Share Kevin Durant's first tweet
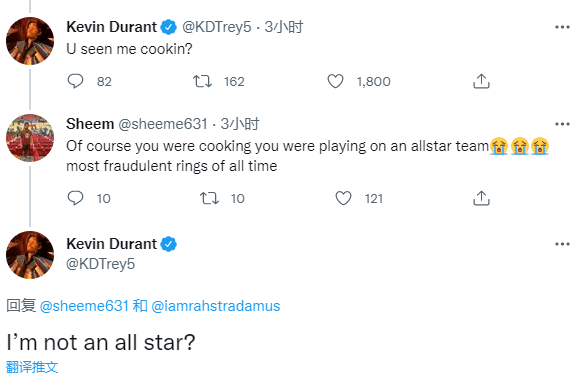 481,81
